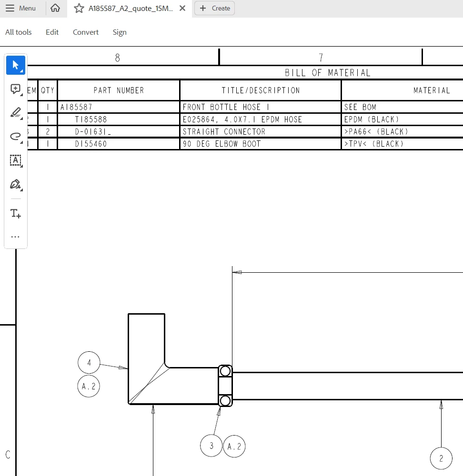This screenshot has height=476, width=463.
Task: Select the add text tool
Action: [16, 213]
